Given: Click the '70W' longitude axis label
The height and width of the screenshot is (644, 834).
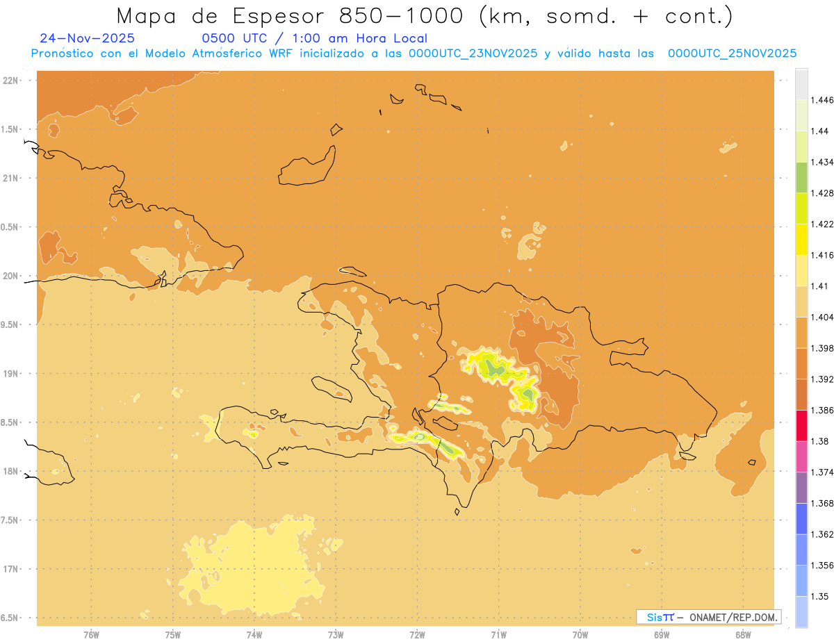Looking at the screenshot, I should tap(580, 634).
